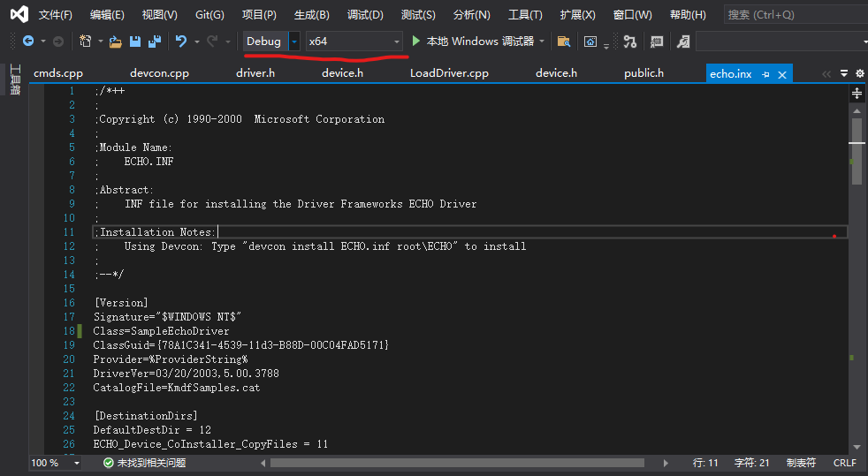Click the [Version] section line
The width and height of the screenshot is (868, 476).
tap(121, 302)
